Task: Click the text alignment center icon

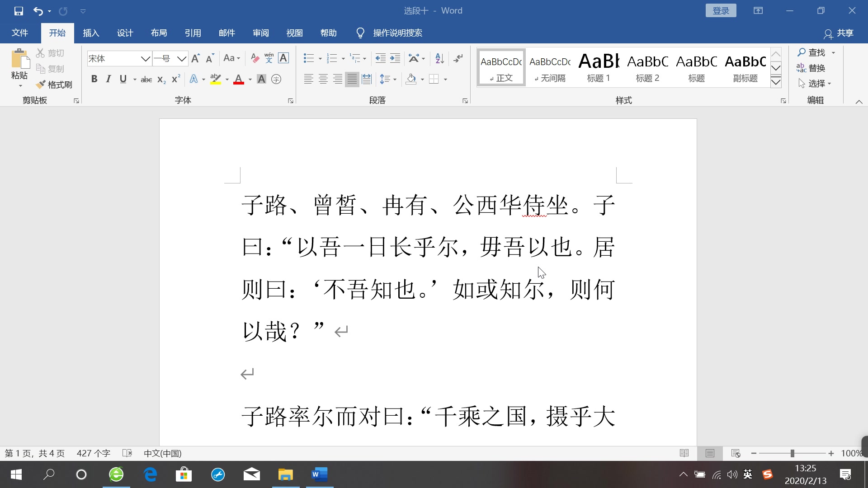Action: [323, 79]
